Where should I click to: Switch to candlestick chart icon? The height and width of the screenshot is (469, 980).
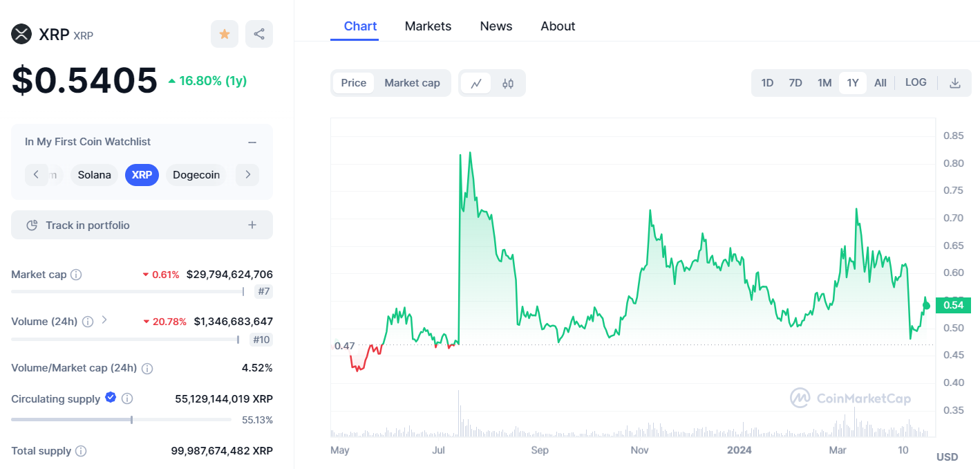[508, 84]
